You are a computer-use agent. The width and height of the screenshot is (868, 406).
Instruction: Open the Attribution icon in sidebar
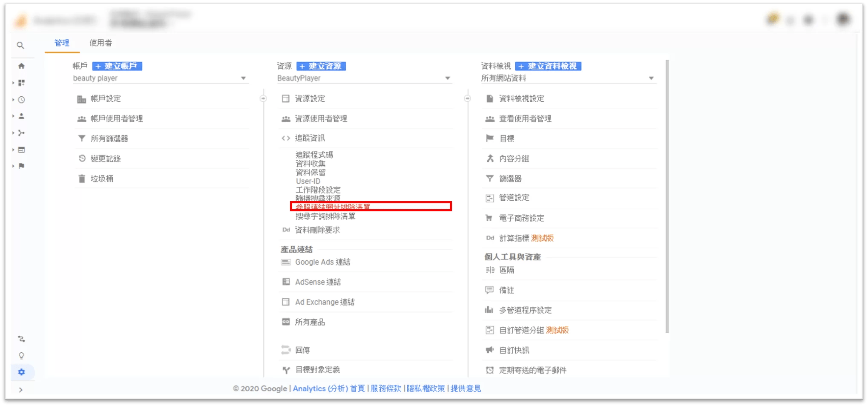[x=21, y=339]
